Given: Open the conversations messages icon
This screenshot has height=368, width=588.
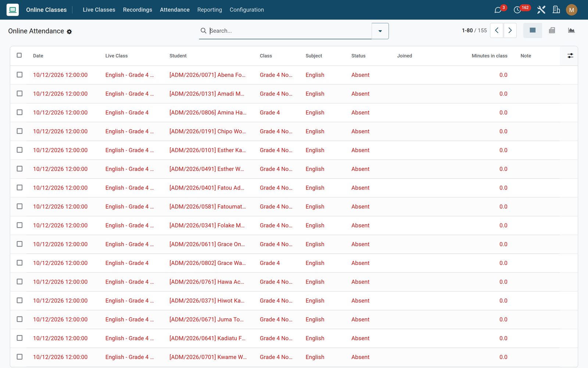Looking at the screenshot, I should tap(498, 10).
